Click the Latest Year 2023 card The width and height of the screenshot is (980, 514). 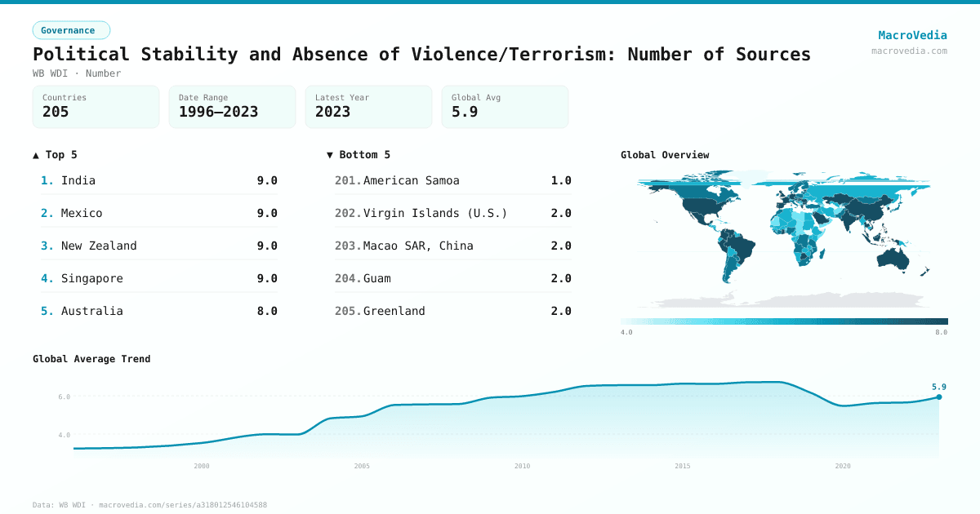coord(368,107)
